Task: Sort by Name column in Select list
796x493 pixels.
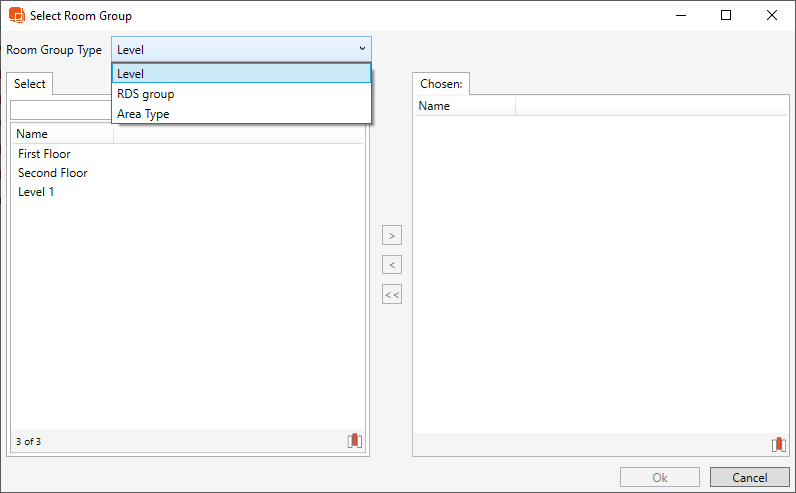Action: 60,134
